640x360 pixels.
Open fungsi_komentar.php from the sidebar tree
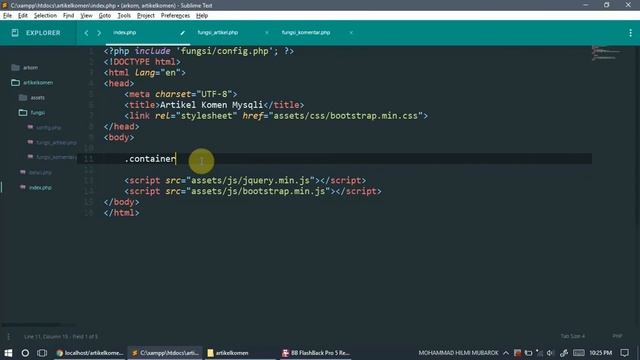[x=56, y=157]
